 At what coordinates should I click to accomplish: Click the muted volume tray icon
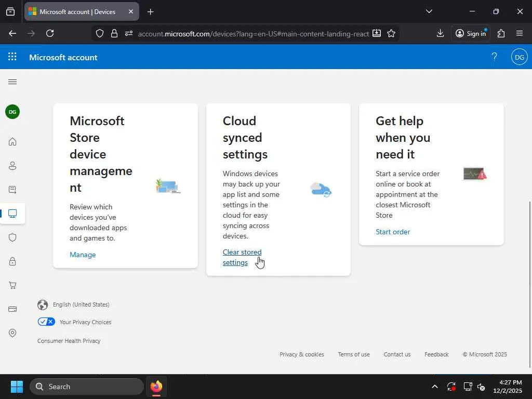481,387
